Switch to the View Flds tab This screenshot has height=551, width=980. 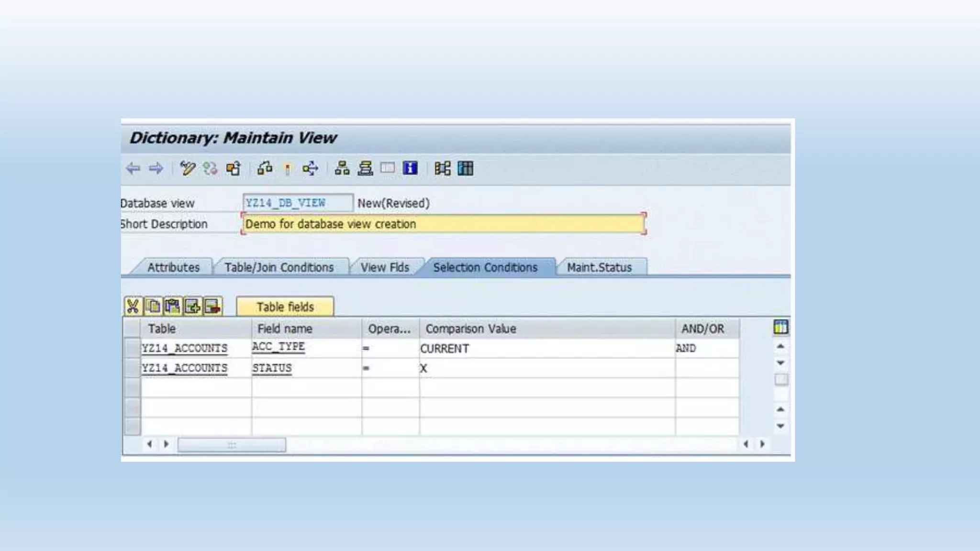click(385, 267)
